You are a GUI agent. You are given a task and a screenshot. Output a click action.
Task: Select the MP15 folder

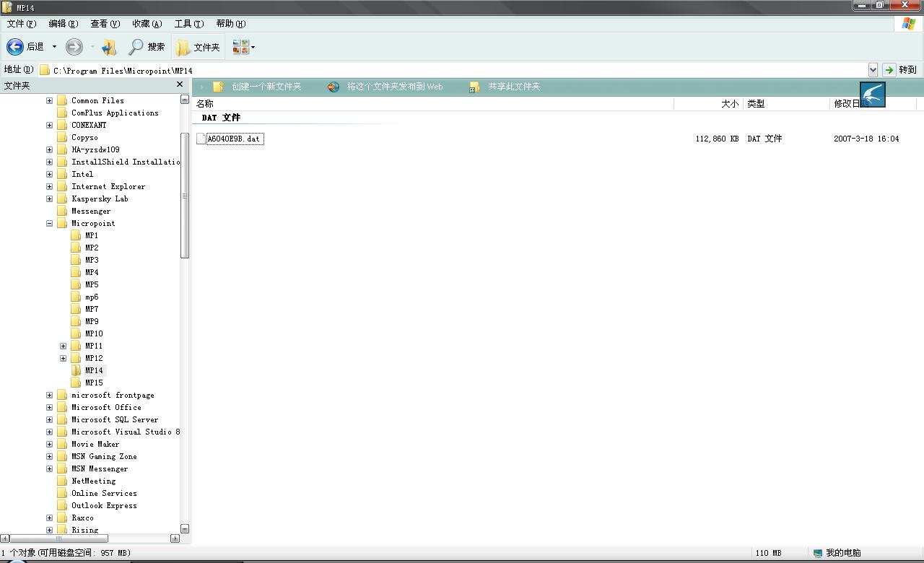point(94,383)
